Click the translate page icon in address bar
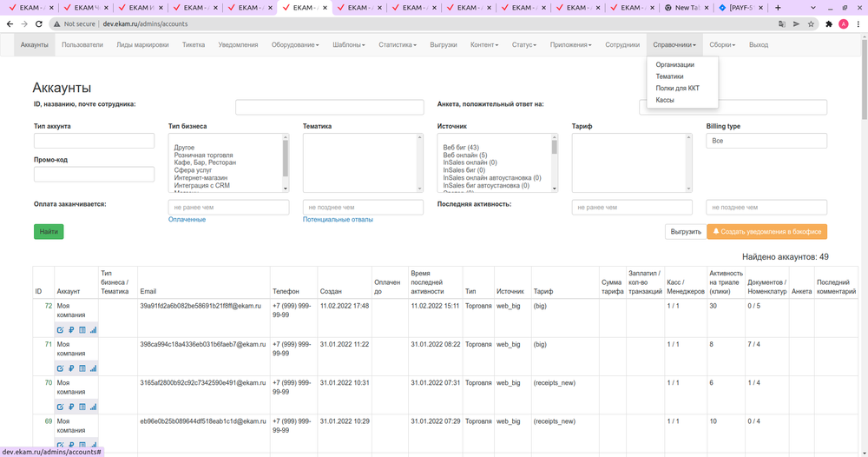The width and height of the screenshot is (868, 457). (x=782, y=24)
